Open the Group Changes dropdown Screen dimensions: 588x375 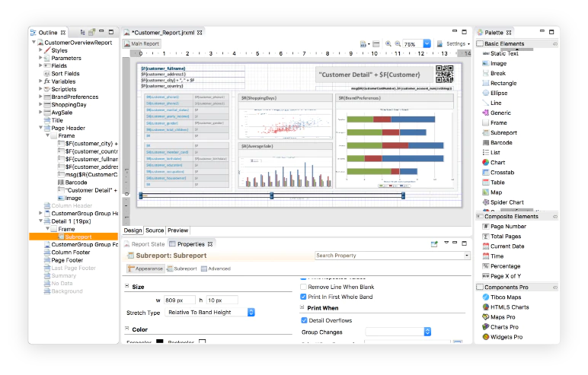pyautogui.click(x=427, y=332)
